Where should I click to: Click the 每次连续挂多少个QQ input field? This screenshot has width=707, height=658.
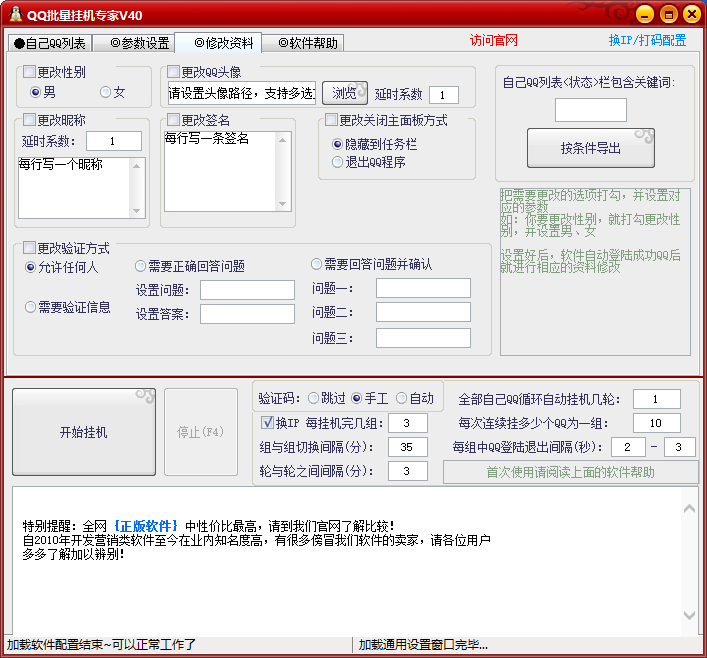pyautogui.click(x=656, y=423)
